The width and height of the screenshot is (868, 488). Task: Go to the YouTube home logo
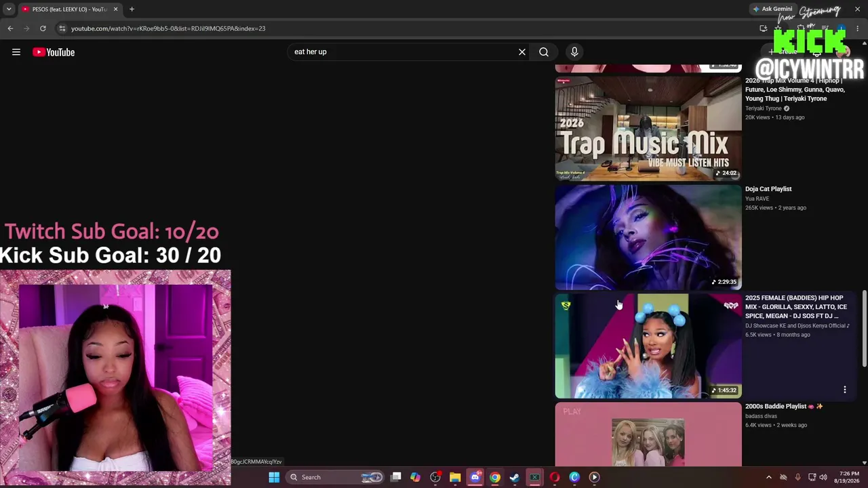[x=54, y=52]
